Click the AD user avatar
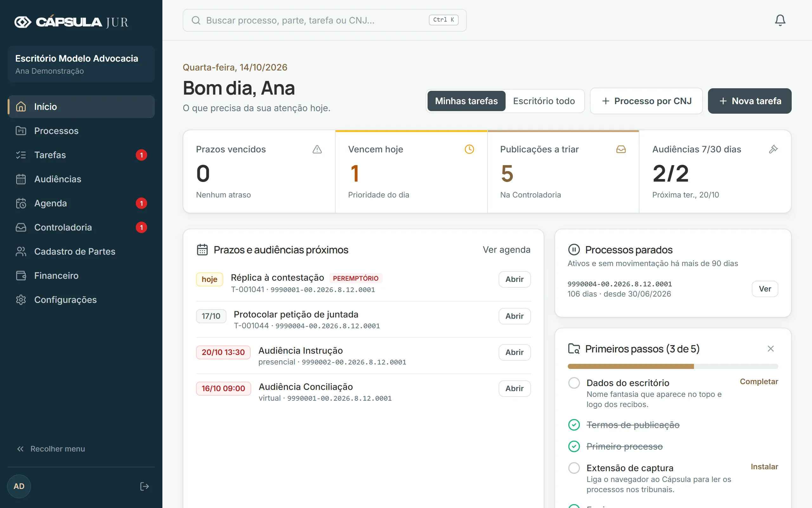Screen dimensions: 812x508 [19, 486]
